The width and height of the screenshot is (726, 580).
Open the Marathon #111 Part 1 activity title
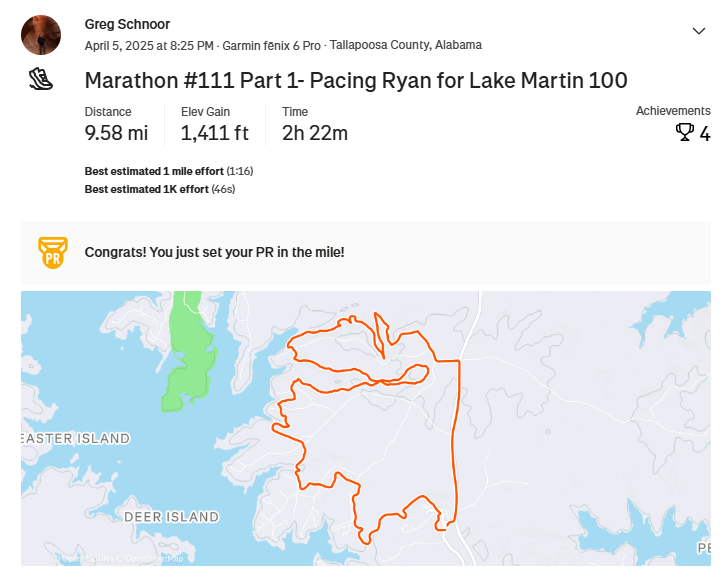(355, 80)
